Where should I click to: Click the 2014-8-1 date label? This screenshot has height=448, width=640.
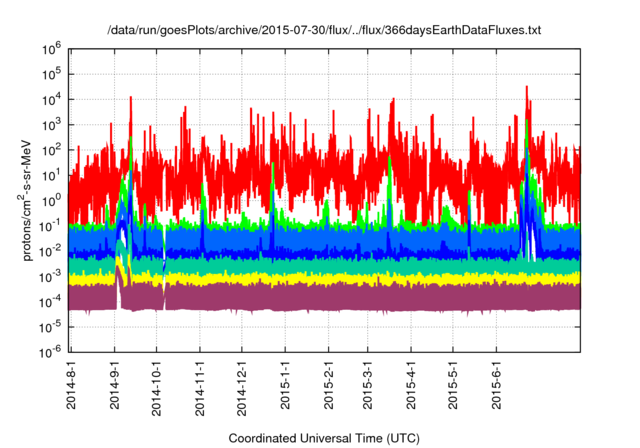71,386
